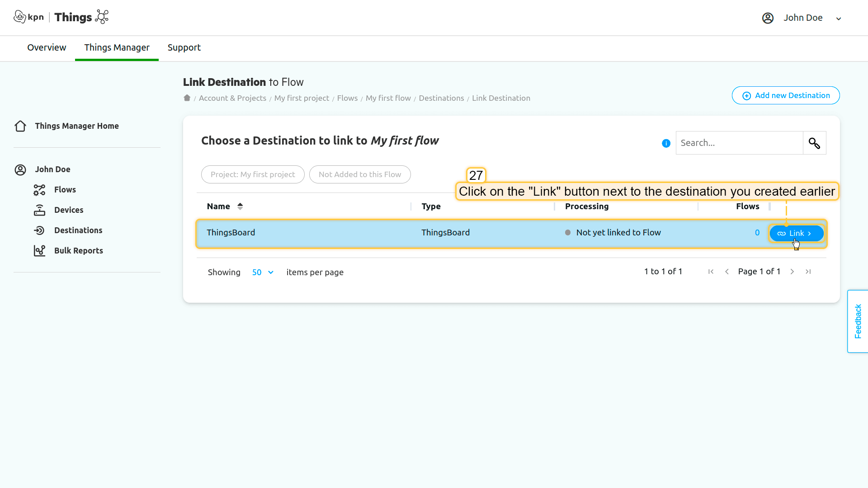
Task: Switch to the Overview tab
Action: [x=47, y=47]
